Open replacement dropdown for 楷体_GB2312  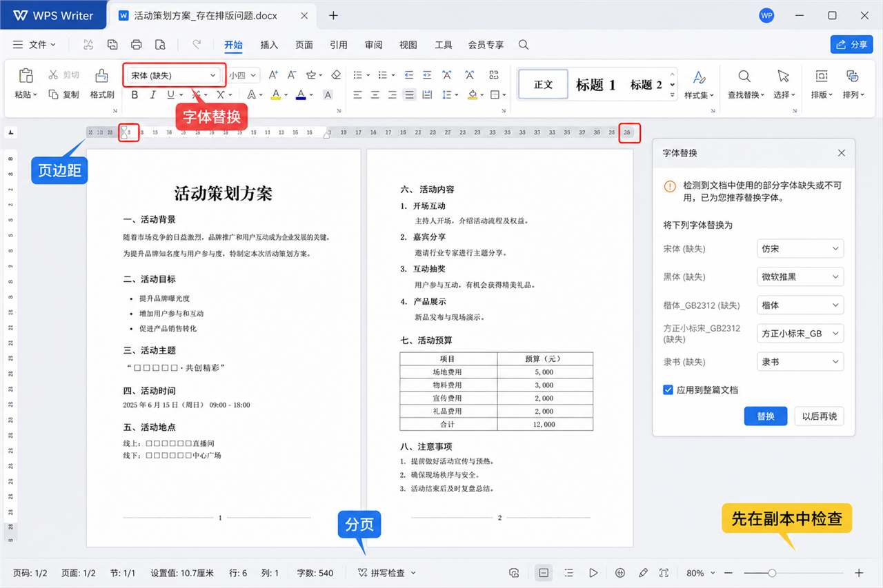[800, 305]
